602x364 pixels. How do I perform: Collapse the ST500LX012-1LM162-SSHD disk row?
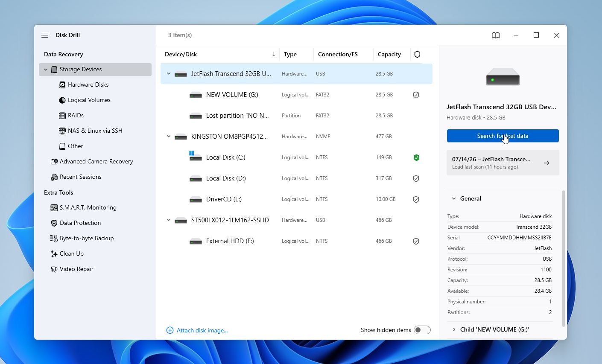pyautogui.click(x=169, y=220)
